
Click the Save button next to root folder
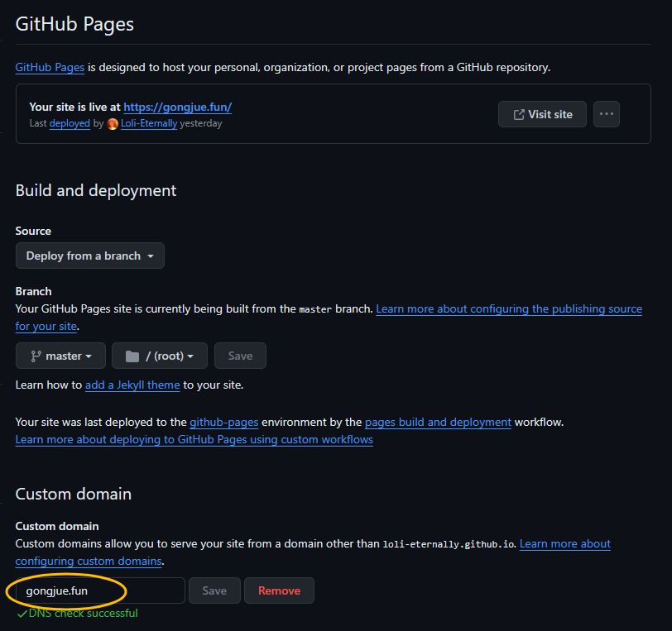(x=240, y=356)
